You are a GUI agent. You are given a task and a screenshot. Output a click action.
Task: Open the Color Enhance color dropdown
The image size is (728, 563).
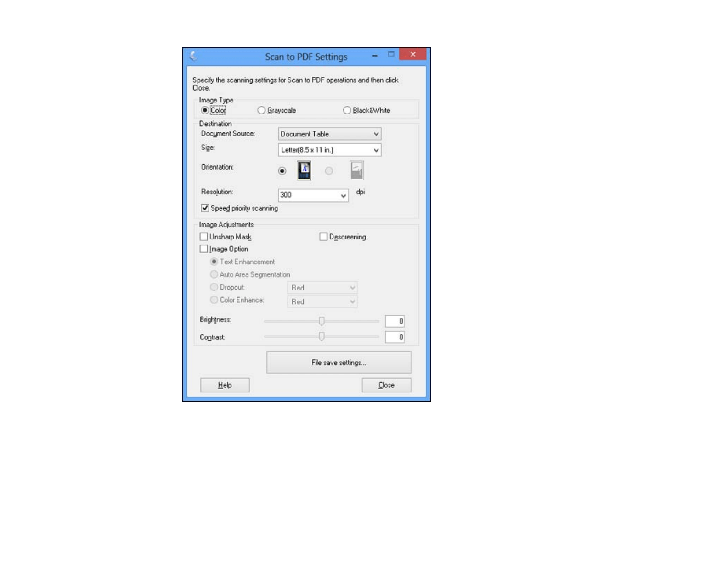322,301
